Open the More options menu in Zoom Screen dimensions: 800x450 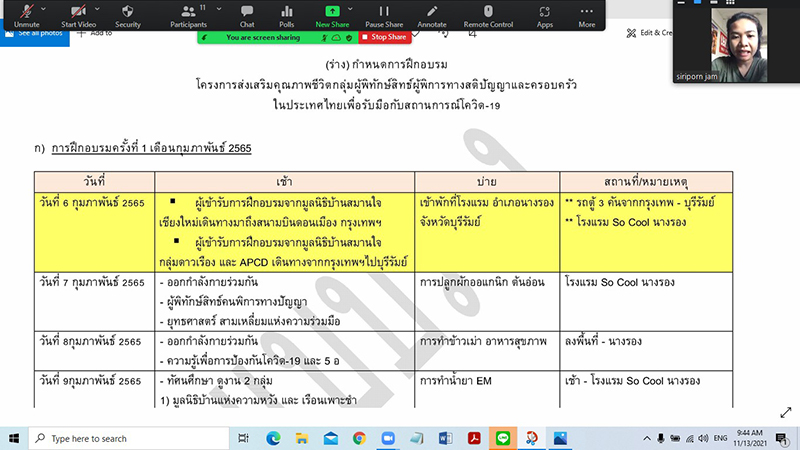click(587, 15)
